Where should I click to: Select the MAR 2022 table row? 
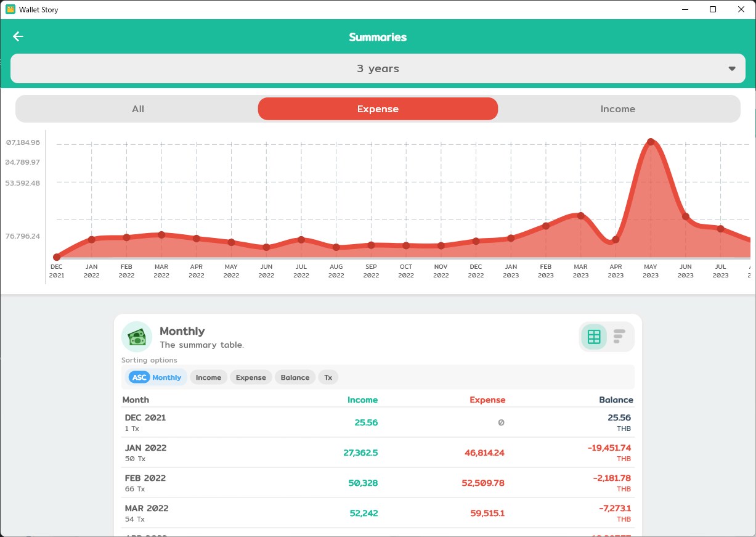[x=378, y=513]
